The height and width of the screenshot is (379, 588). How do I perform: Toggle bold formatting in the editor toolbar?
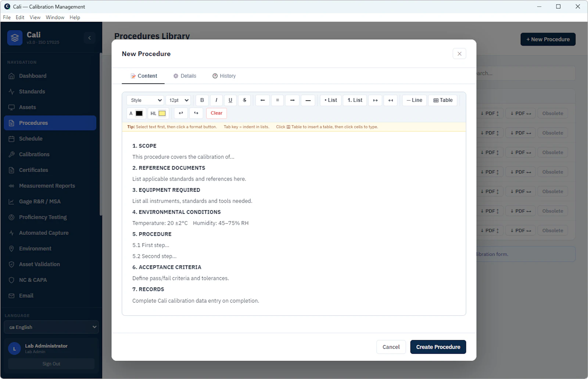click(x=202, y=100)
